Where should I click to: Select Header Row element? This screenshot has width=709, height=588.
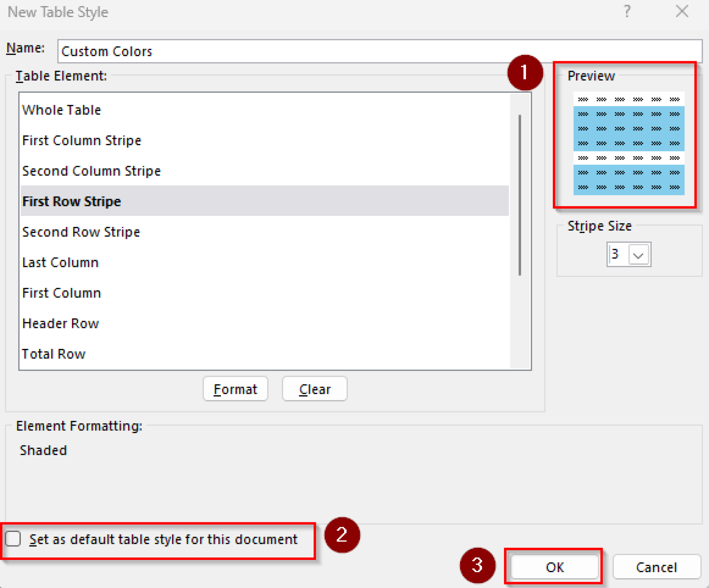(61, 323)
